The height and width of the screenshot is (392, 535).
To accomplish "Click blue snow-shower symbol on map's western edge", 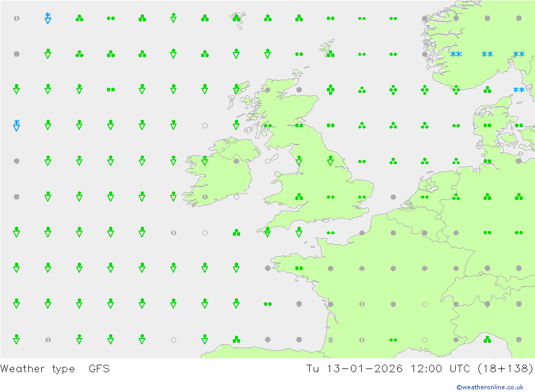I will pyautogui.click(x=17, y=125).
